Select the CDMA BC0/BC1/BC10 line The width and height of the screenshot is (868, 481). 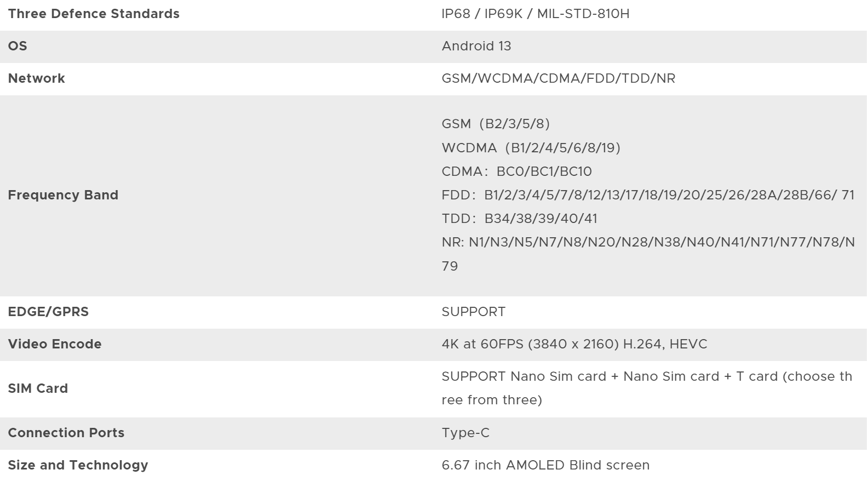tap(516, 171)
